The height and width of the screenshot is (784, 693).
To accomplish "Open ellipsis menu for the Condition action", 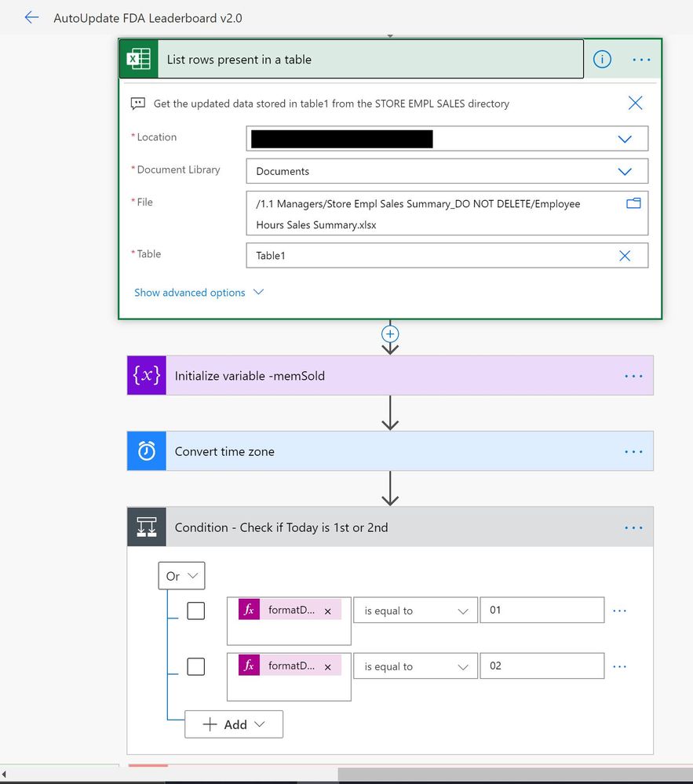I will click(633, 527).
